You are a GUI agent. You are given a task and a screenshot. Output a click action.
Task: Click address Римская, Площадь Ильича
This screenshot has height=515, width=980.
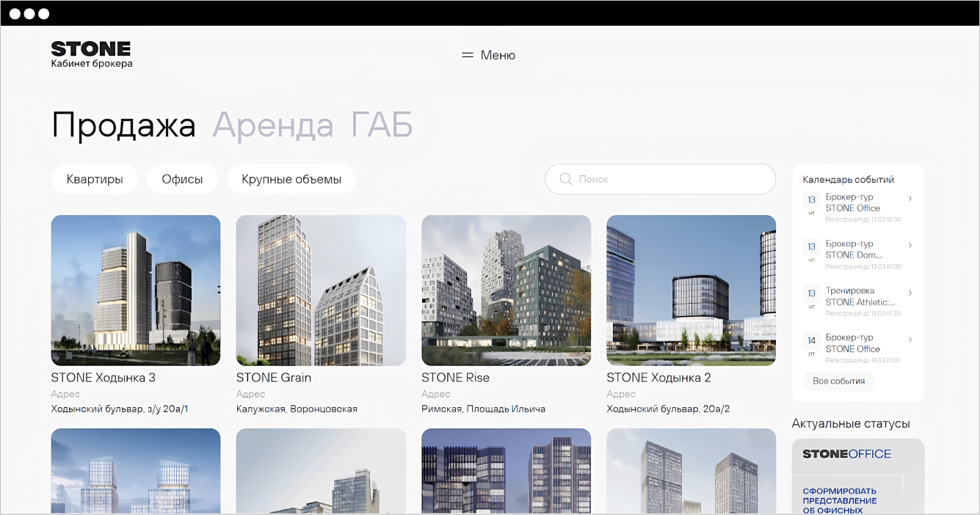point(483,409)
